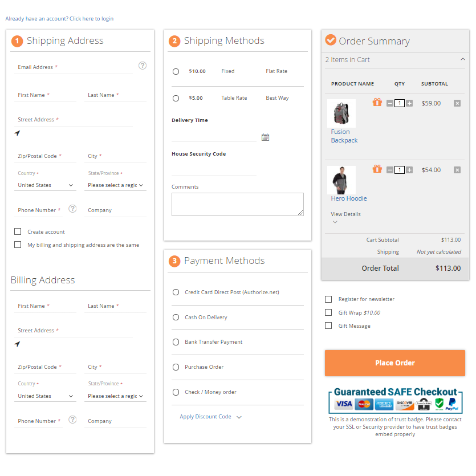Open shipping State/Province region dropdown

(x=116, y=185)
